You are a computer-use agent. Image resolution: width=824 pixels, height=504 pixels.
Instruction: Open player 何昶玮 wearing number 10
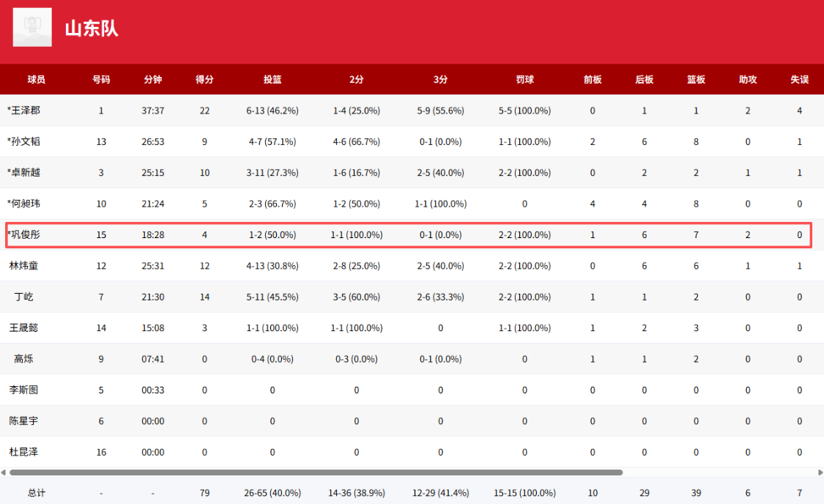(23, 204)
